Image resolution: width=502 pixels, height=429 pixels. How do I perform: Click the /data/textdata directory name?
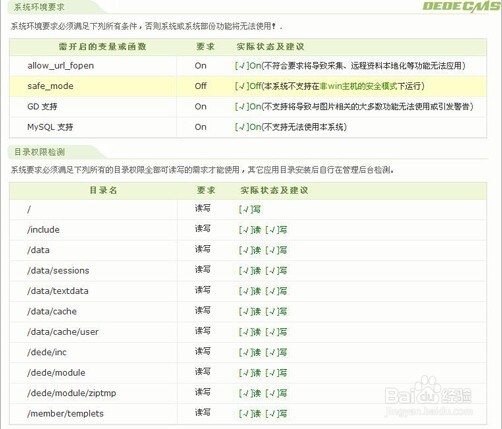58,291
